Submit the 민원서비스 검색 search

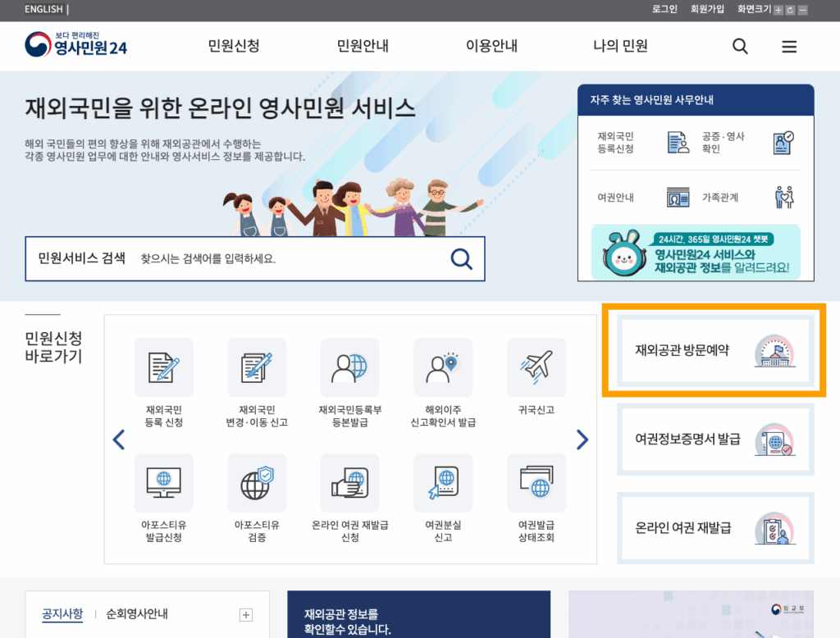click(461, 259)
